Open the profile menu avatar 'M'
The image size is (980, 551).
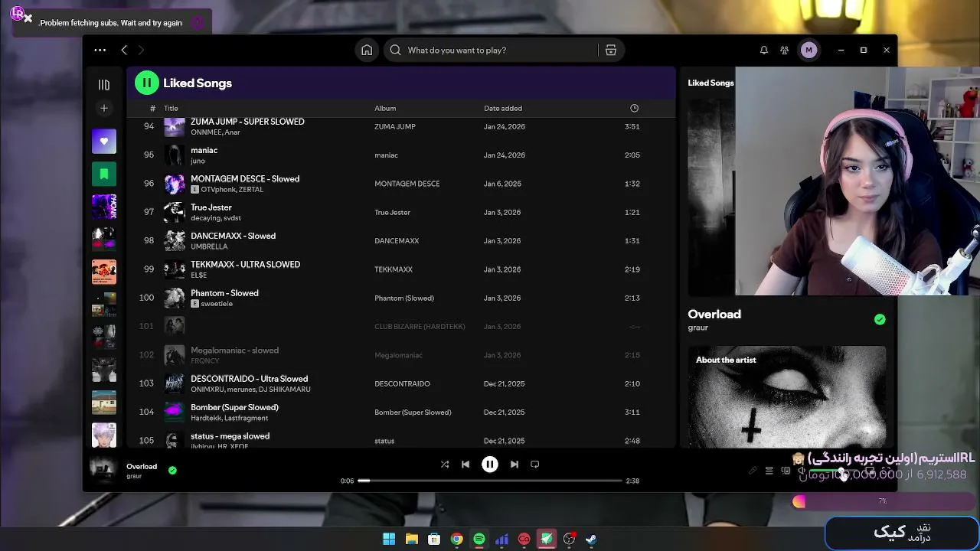tap(808, 50)
